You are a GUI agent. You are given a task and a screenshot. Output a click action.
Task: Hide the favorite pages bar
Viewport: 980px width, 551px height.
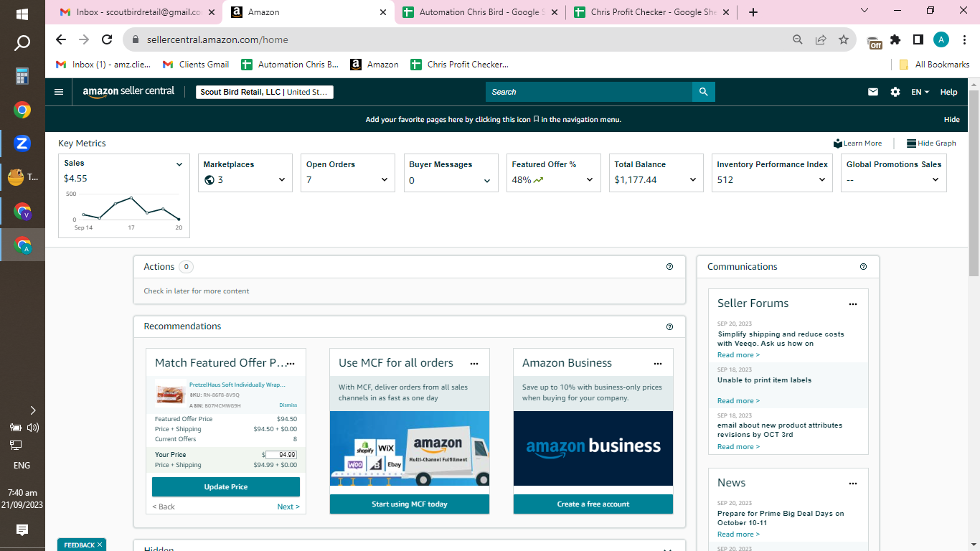[x=951, y=120]
